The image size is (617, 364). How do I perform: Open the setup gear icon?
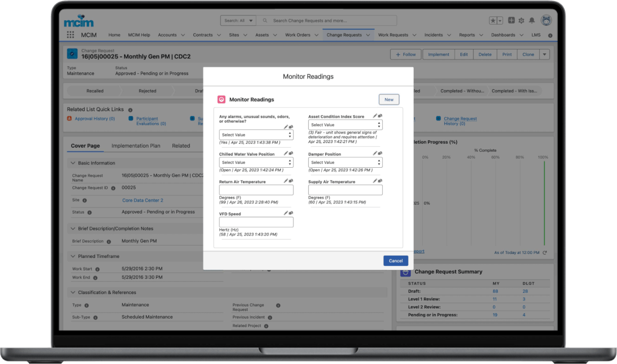[x=521, y=20]
